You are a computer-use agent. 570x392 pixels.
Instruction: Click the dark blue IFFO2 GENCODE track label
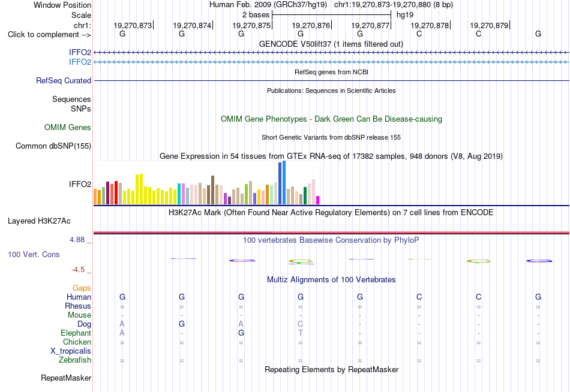click(x=80, y=52)
